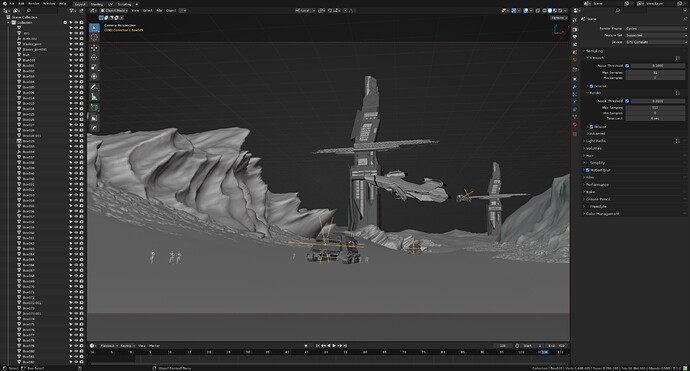Switch to the Shading workspace tab
Image resolution: width=690 pixels, height=371 pixels.
pyautogui.click(x=96, y=4)
